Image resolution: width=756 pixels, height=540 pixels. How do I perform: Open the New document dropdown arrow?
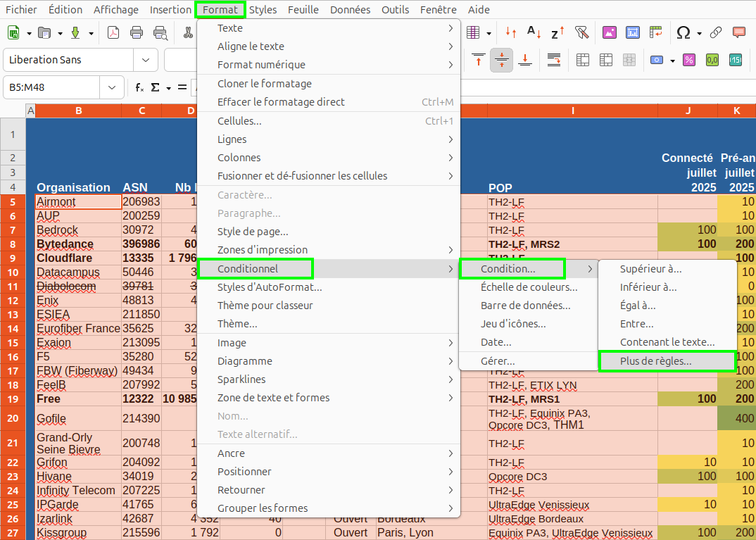pos(29,33)
